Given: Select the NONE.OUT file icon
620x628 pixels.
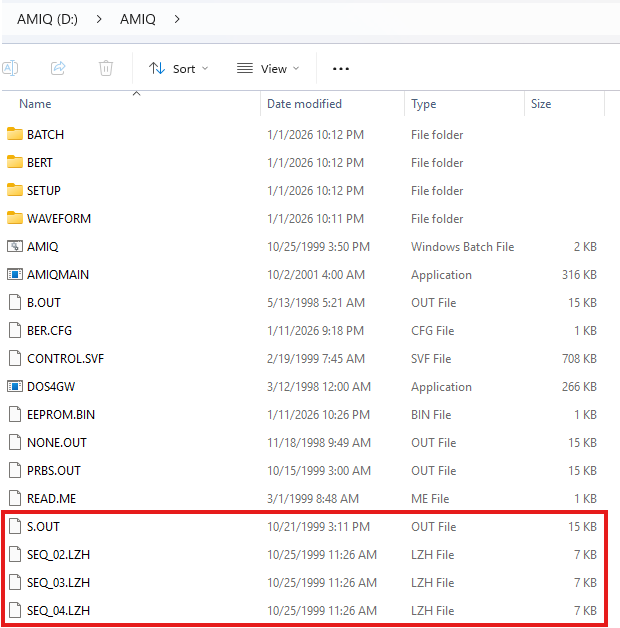Looking at the screenshot, I should tap(15, 443).
